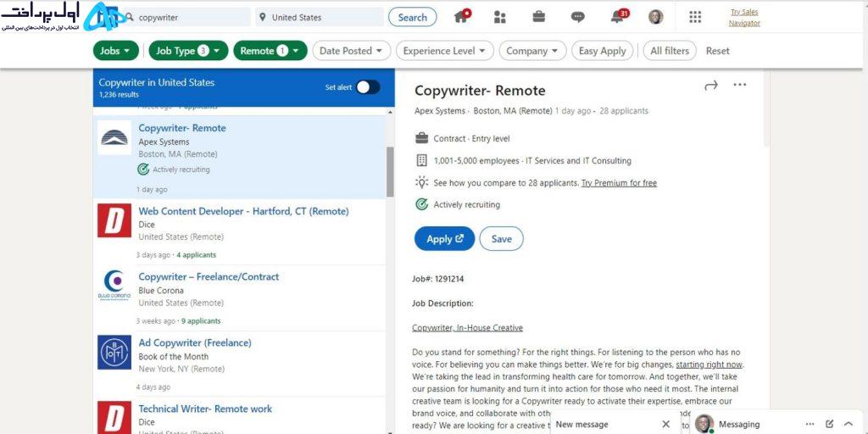The width and height of the screenshot is (868, 434).
Task: Open My Network people icon
Action: pos(500,17)
